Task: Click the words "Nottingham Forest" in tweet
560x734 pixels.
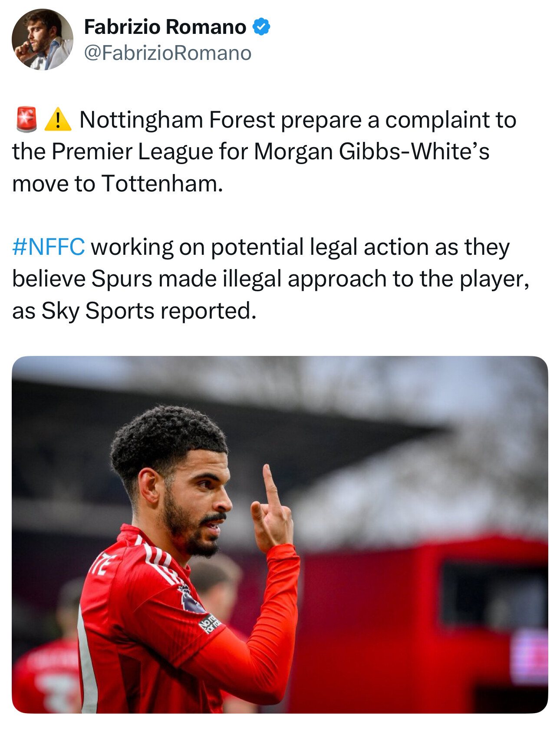Action: (x=177, y=120)
